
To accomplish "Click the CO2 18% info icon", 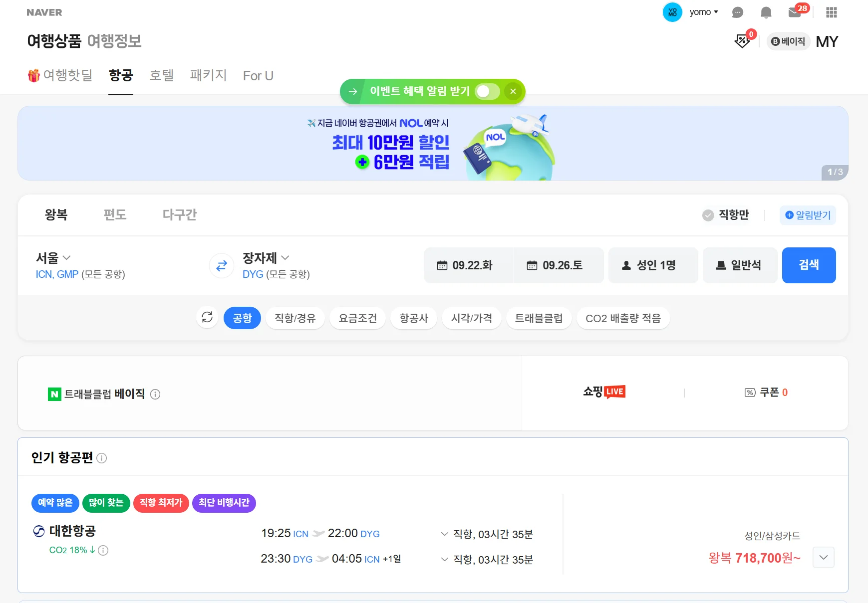I will pyautogui.click(x=103, y=550).
